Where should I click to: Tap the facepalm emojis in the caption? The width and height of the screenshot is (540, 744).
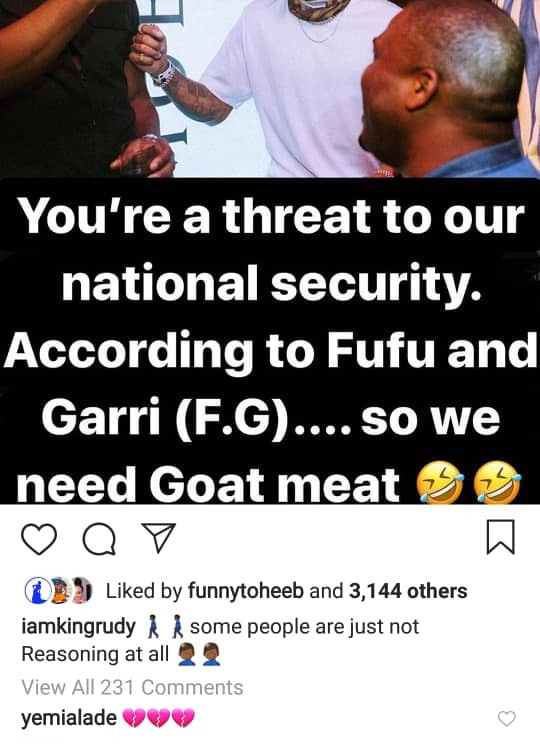point(199,655)
